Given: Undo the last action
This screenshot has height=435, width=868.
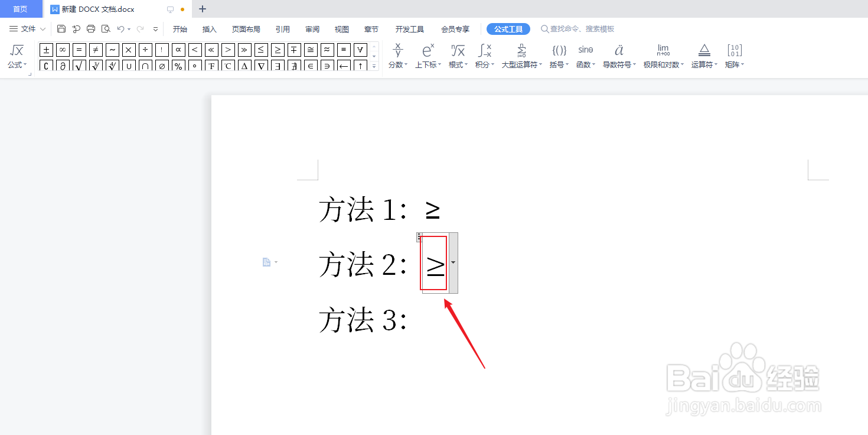Looking at the screenshot, I should coord(120,28).
